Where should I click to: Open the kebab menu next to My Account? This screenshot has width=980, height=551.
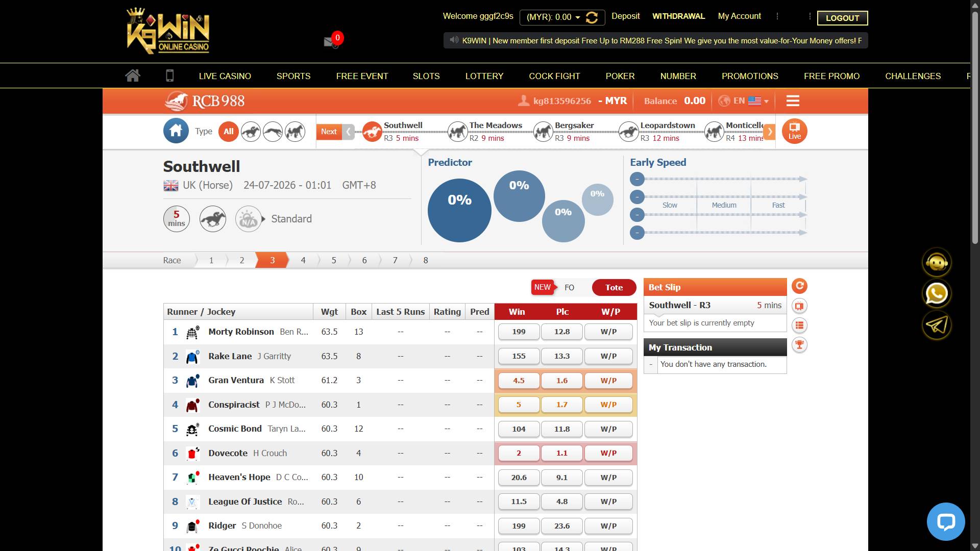[777, 16]
